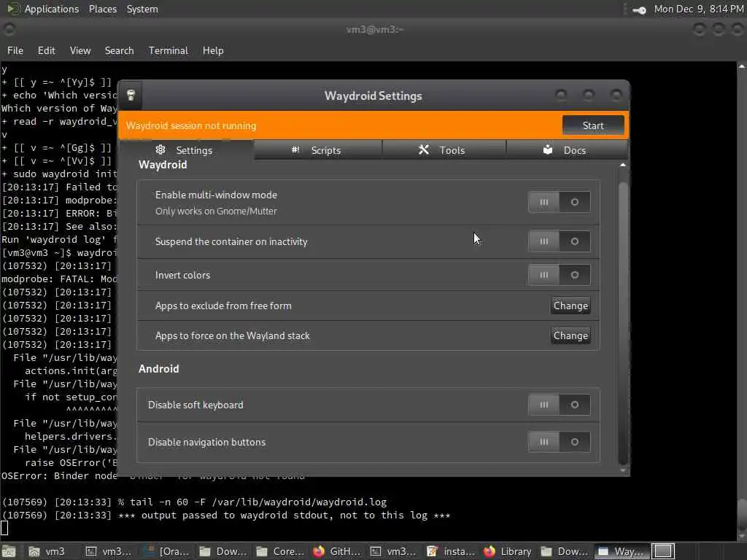The height and width of the screenshot is (560, 747).
Task: Switch to the Library Firefox taskbar item
Action: [x=508, y=551]
